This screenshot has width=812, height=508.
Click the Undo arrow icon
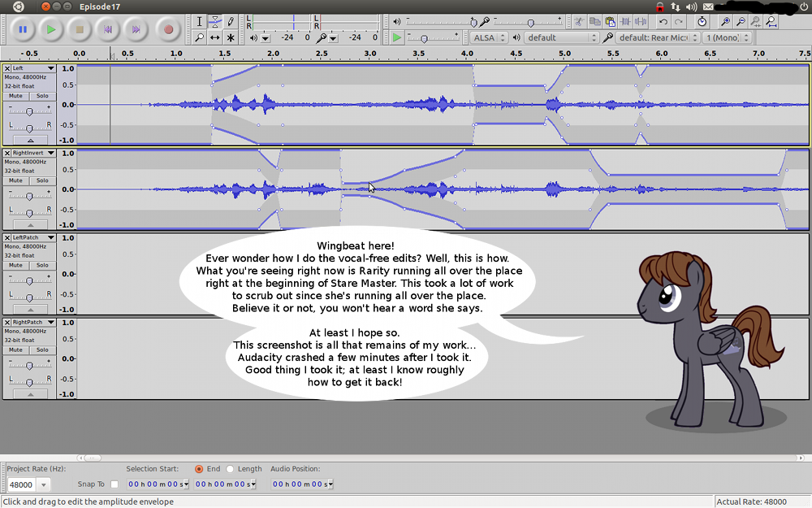point(663,22)
